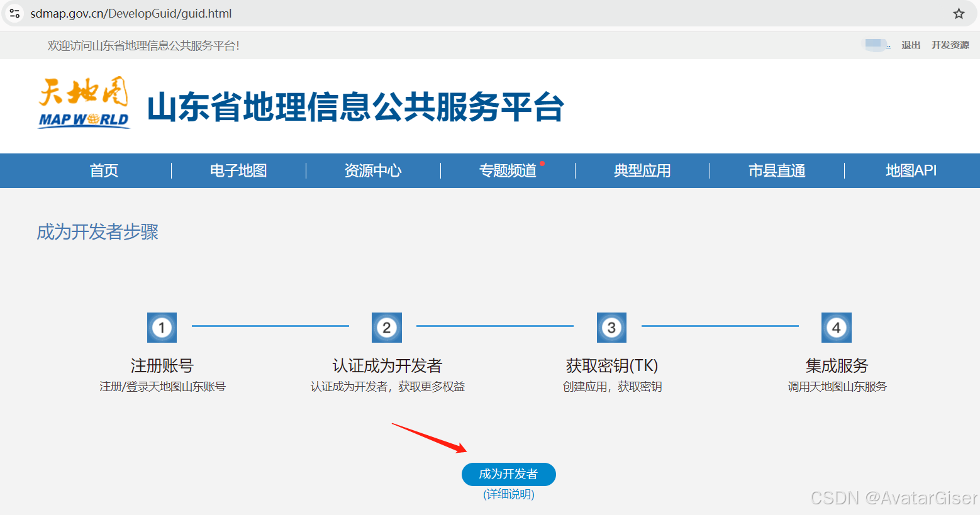Screen dimensions: 980x515
Task: Click the text 调用天地图山东服务
Action: [x=837, y=387]
